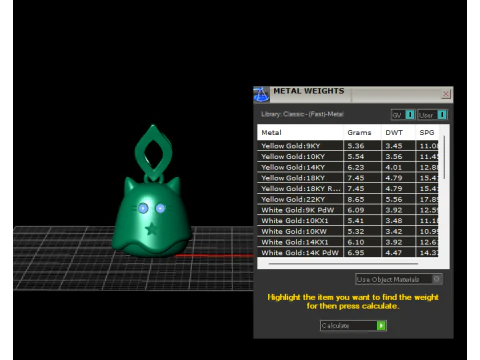
Task: Click the Metal Weights flask icon
Action: pyautogui.click(x=261, y=94)
